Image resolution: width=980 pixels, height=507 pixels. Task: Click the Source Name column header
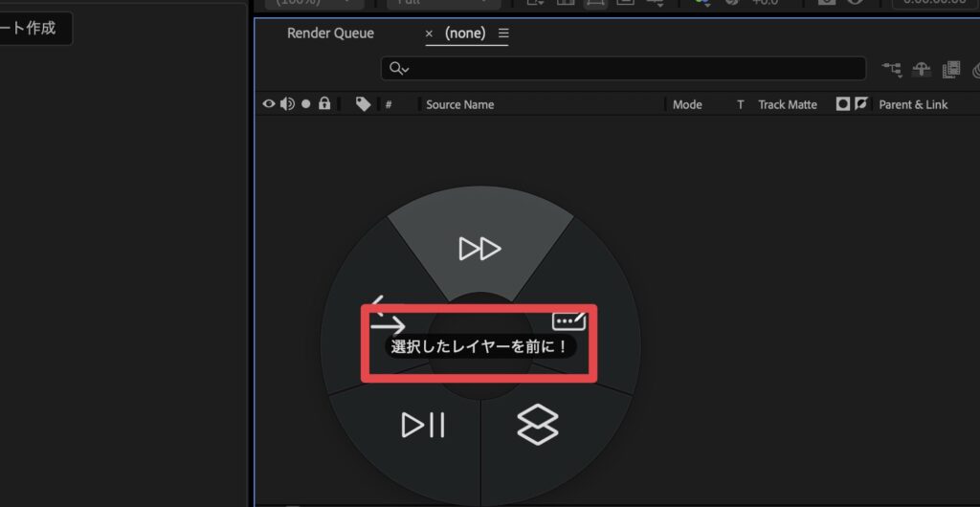(460, 105)
